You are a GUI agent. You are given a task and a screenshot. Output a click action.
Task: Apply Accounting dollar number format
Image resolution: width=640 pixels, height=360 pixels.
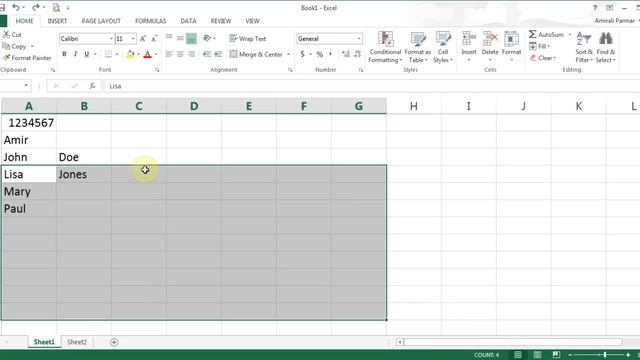coord(302,54)
